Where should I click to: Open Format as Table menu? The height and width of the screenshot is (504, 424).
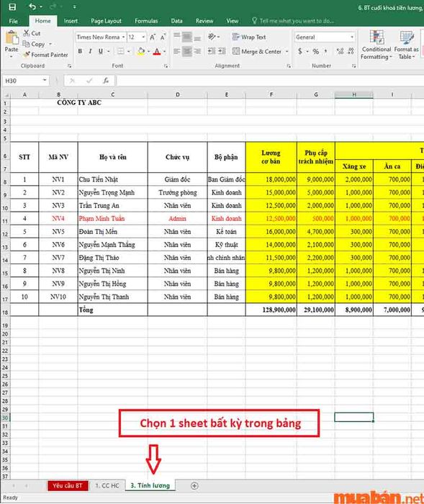coord(407,45)
